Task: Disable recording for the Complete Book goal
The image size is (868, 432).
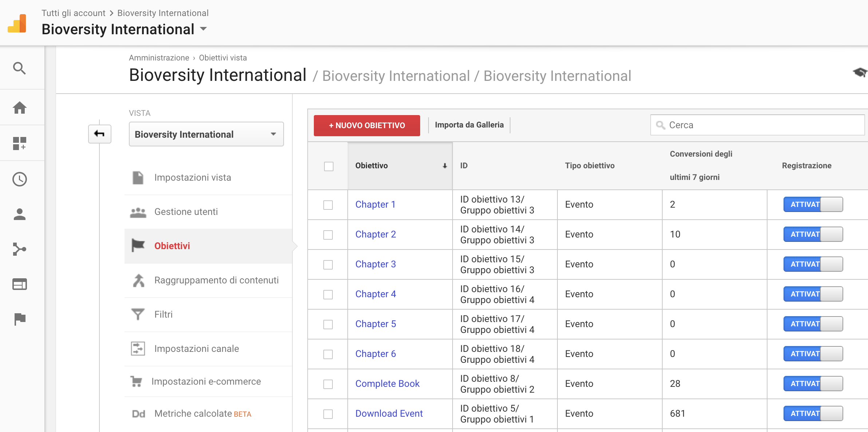Action: point(813,384)
